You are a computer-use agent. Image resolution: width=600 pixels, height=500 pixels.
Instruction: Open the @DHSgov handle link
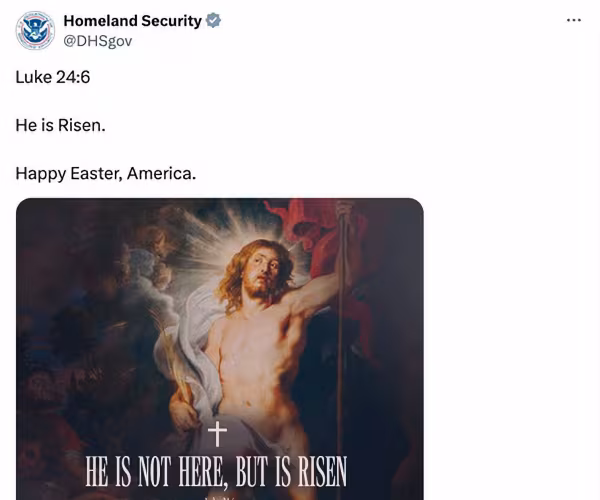pyautogui.click(x=97, y=41)
